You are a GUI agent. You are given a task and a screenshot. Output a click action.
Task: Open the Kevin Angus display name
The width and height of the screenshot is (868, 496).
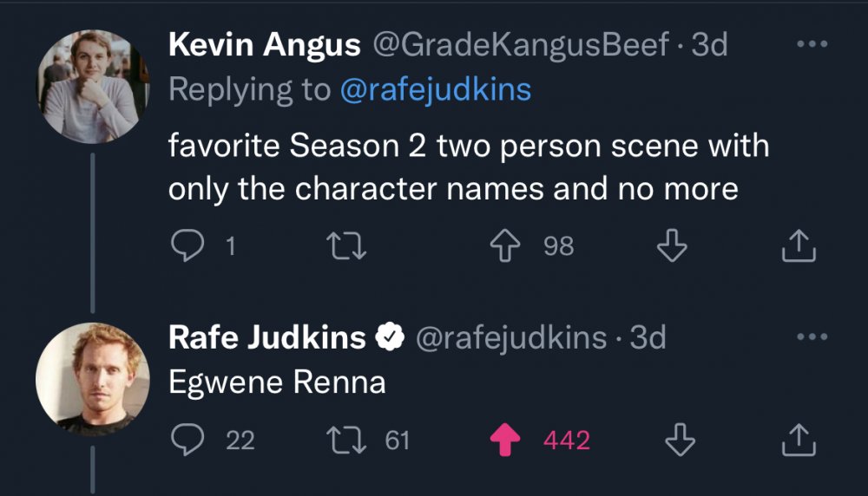point(264,45)
